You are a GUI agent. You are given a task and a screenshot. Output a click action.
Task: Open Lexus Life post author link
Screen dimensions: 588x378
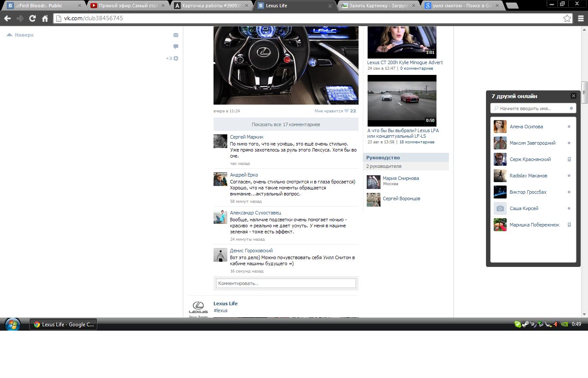(226, 304)
